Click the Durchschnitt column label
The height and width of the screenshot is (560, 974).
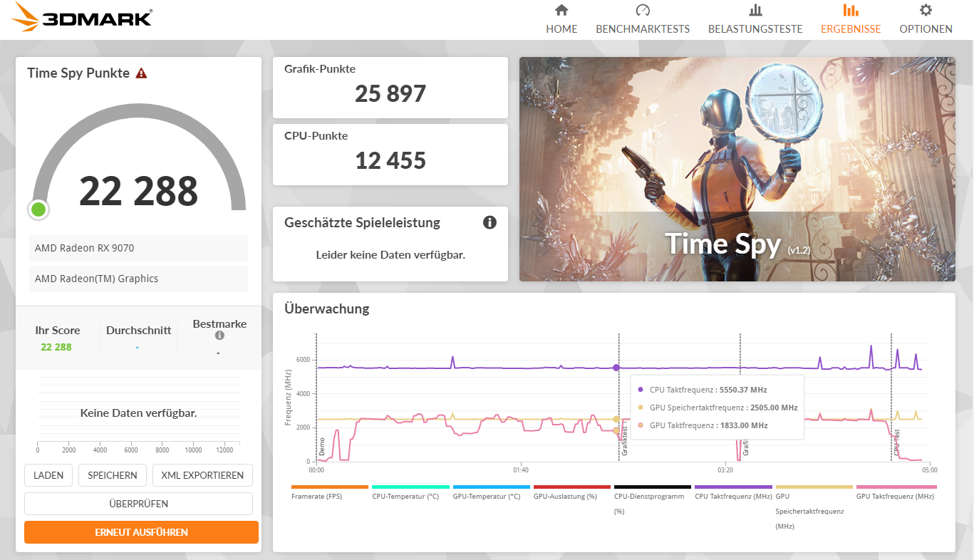138,330
